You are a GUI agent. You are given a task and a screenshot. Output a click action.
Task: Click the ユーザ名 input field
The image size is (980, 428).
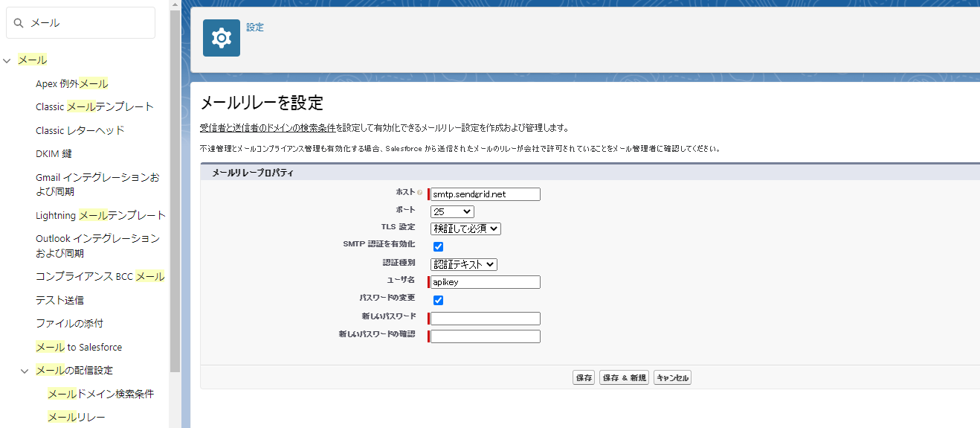click(486, 282)
